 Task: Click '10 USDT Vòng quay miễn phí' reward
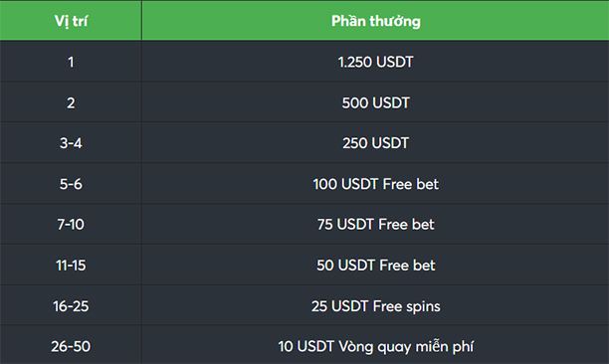375,345
